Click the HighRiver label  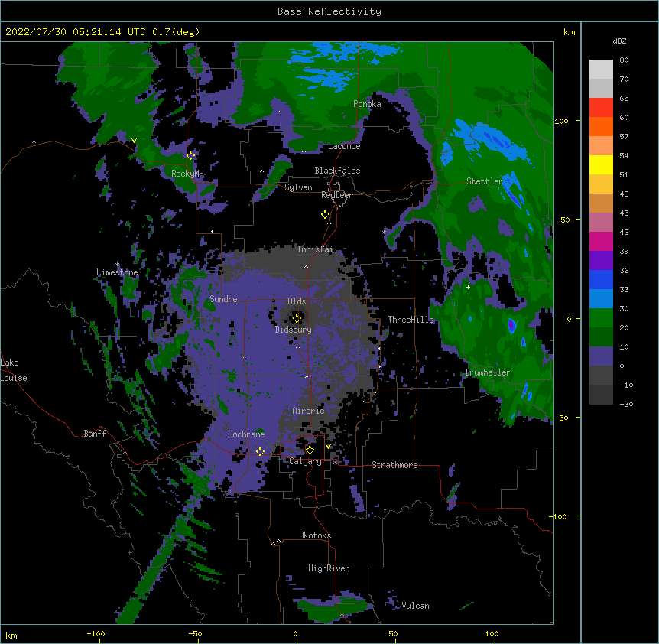click(329, 568)
